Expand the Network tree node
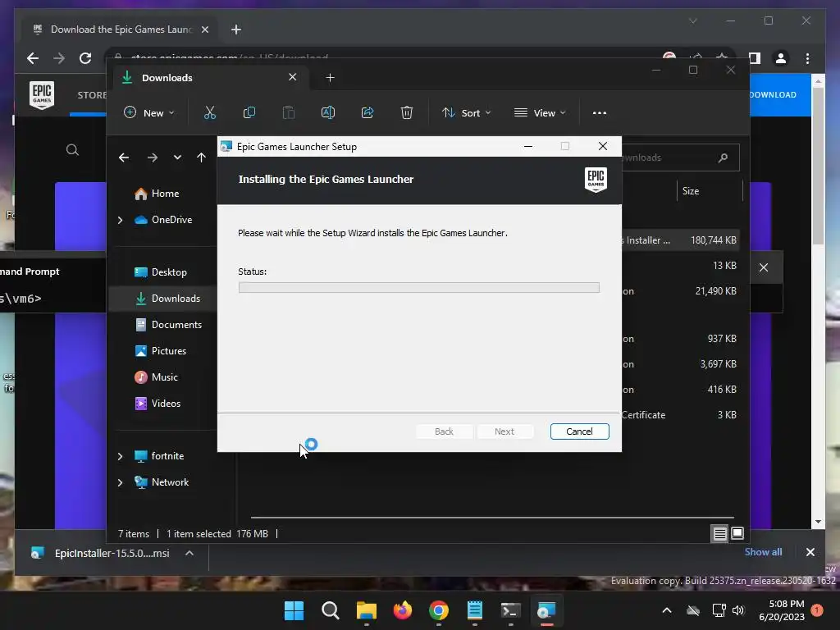This screenshot has width=840, height=630. [120, 482]
